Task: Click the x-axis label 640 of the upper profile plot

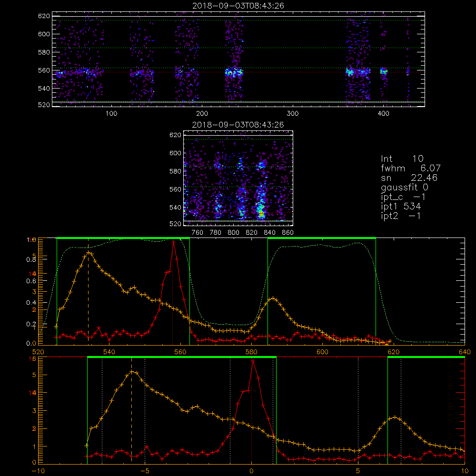Action: (x=465, y=352)
